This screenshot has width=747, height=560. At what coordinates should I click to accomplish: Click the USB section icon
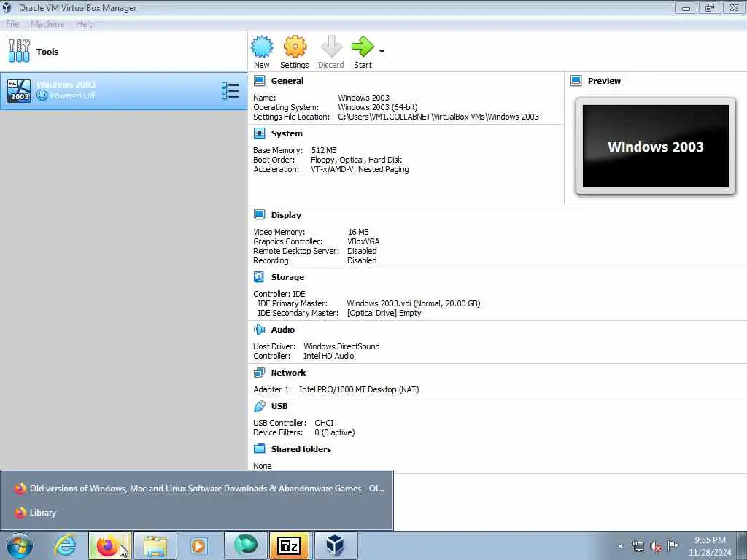259,406
